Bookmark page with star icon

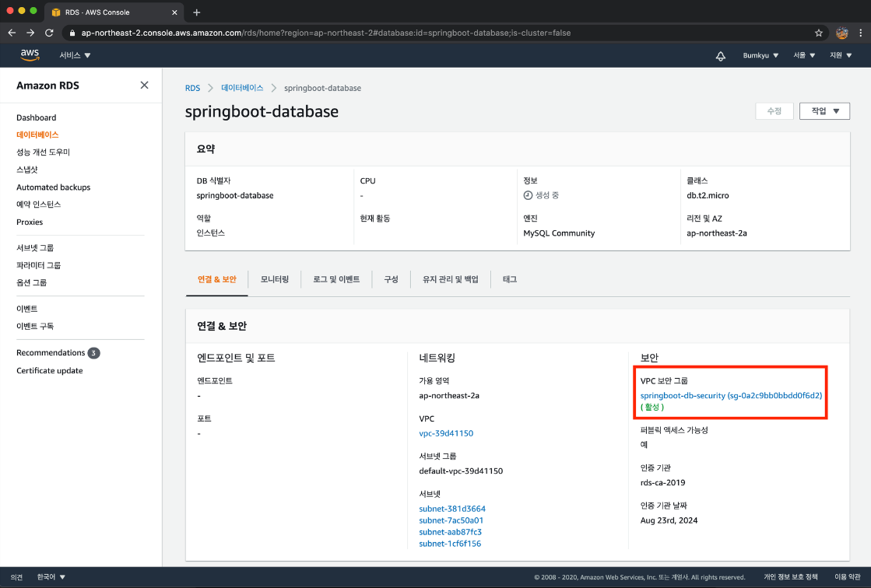(818, 33)
